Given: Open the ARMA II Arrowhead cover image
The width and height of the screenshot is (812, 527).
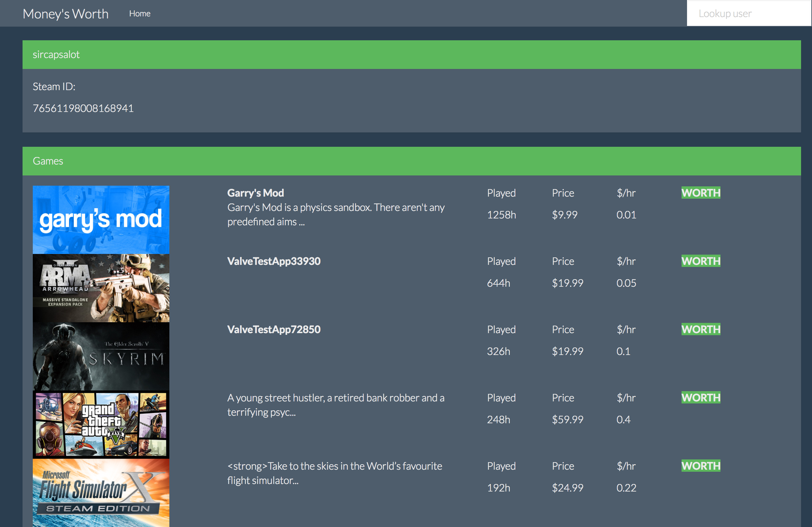Looking at the screenshot, I should 101,288.
